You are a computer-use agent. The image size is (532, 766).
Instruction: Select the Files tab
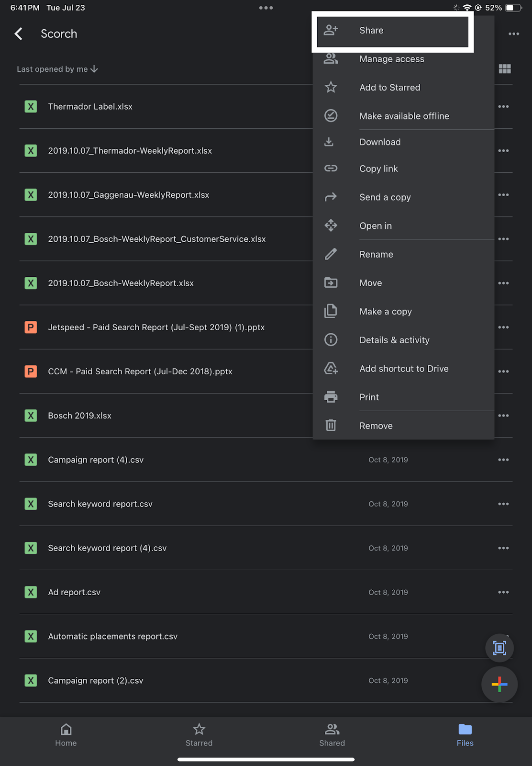tap(465, 735)
